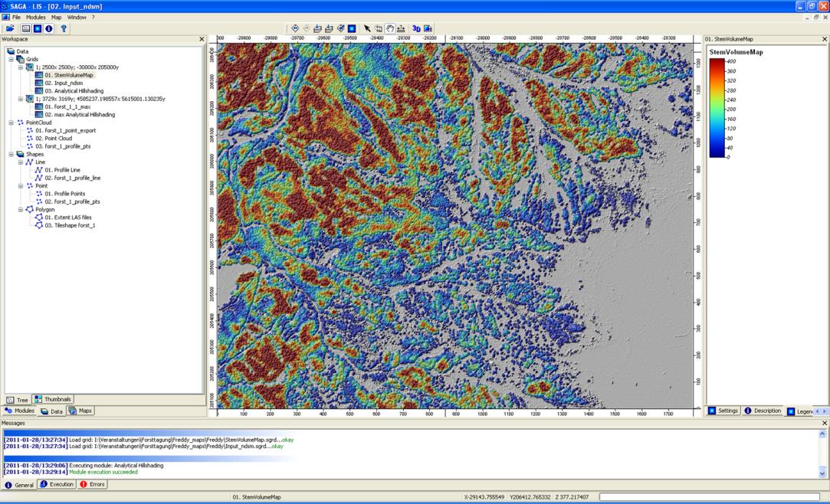Viewport: 830px width, 504px height.
Task: Open the Map menu
Action: click(56, 18)
